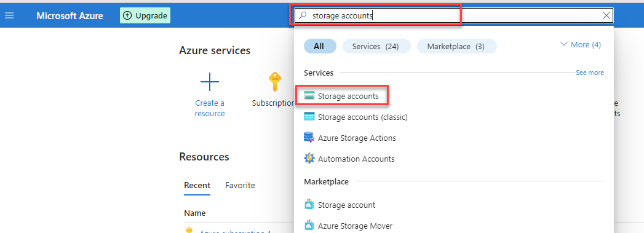This screenshot has width=644, height=233.
Task: Click the Storage accounts icon
Action: pyautogui.click(x=309, y=96)
